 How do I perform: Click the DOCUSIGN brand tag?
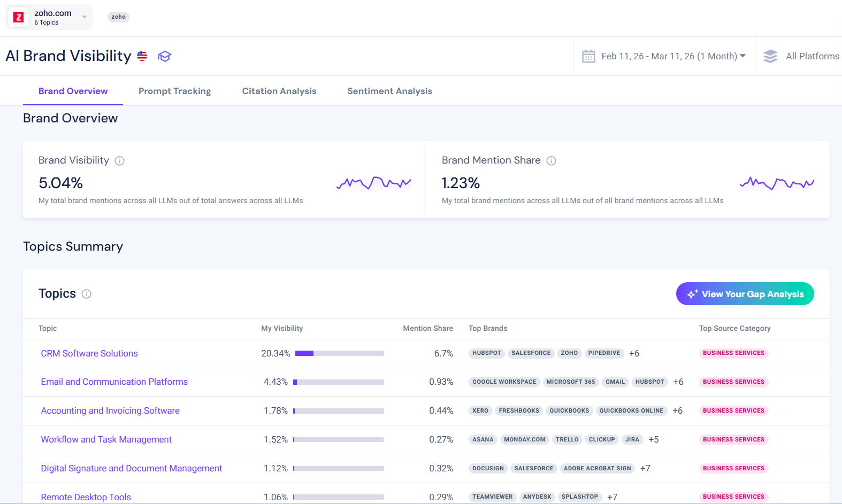[x=488, y=468]
